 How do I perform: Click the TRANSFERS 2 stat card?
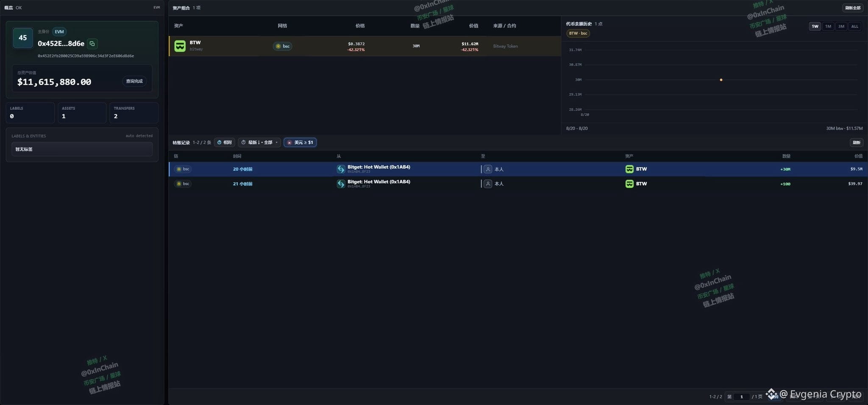click(134, 113)
